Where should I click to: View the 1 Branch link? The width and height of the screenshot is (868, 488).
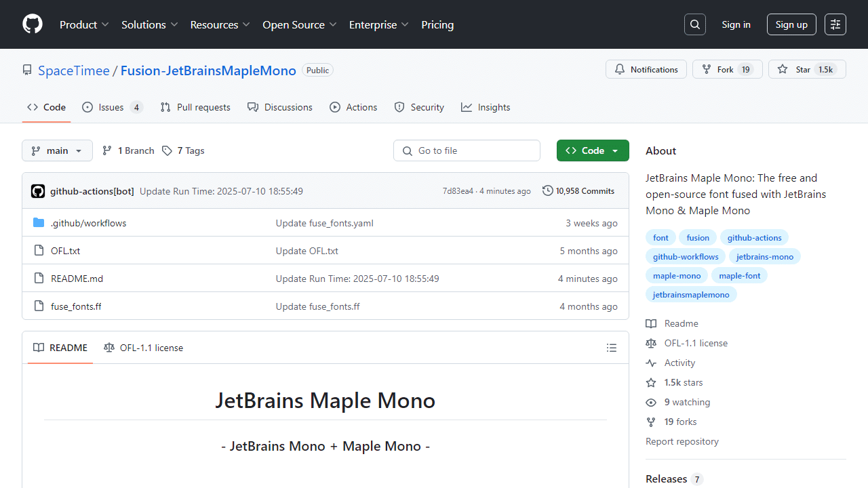point(128,150)
